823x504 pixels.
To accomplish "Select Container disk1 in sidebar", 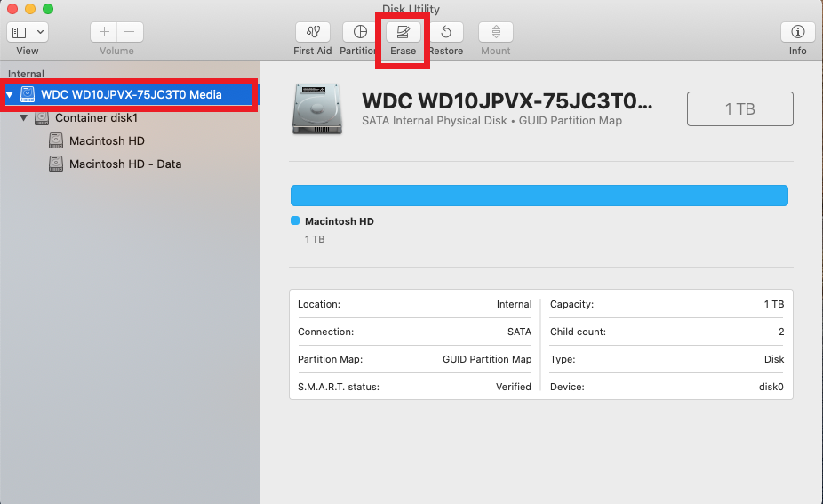I will pos(96,118).
